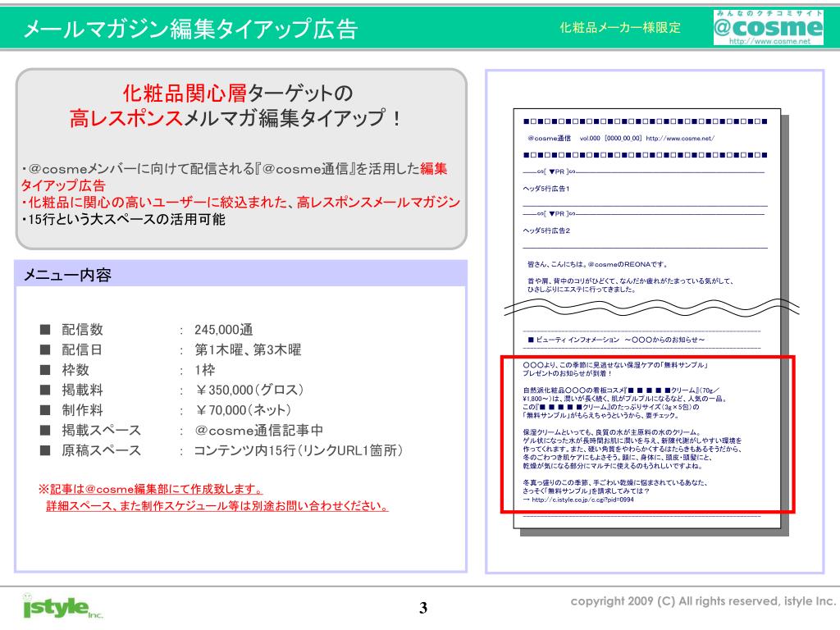The height and width of the screenshot is (630, 840).
Task: Click ヘッダ5行広告1 in the sample mail
Action: coord(546,189)
